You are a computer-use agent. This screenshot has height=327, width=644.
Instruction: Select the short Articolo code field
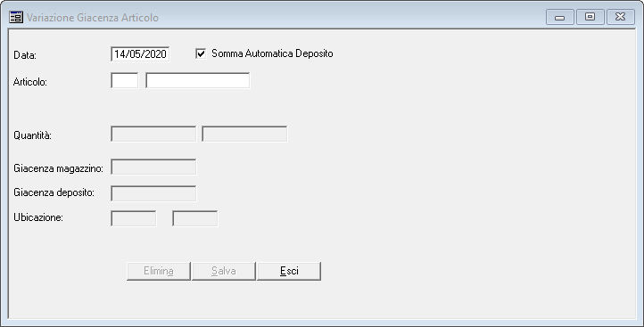point(125,80)
